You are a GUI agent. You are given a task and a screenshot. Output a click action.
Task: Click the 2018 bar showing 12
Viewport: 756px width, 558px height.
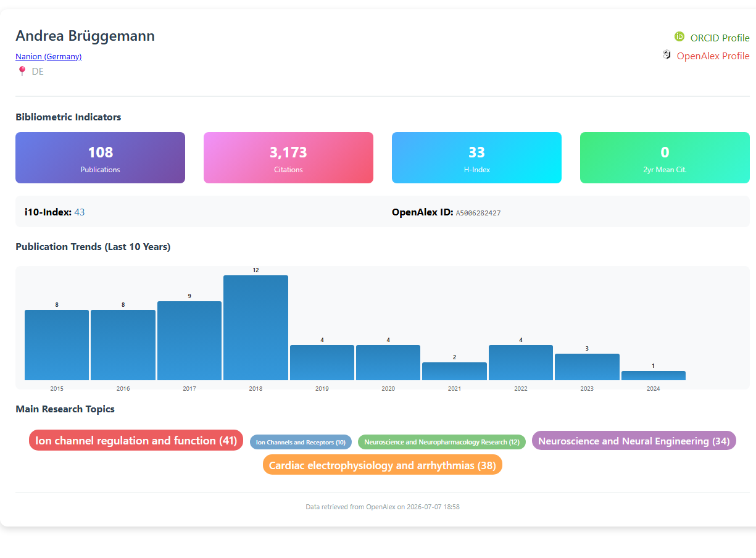[255, 328]
